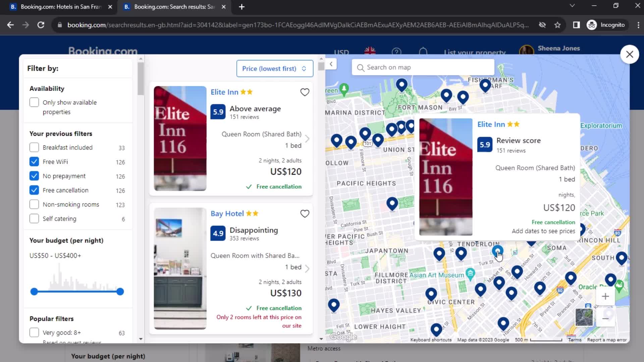The width and height of the screenshot is (644, 362).
Task: Select the Search results browser tab
Action: pos(174,7)
